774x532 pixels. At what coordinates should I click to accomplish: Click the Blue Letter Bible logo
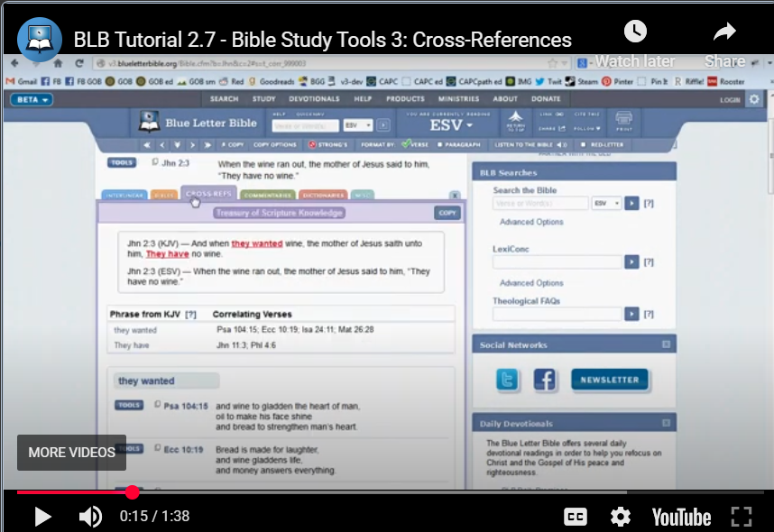[198, 123]
